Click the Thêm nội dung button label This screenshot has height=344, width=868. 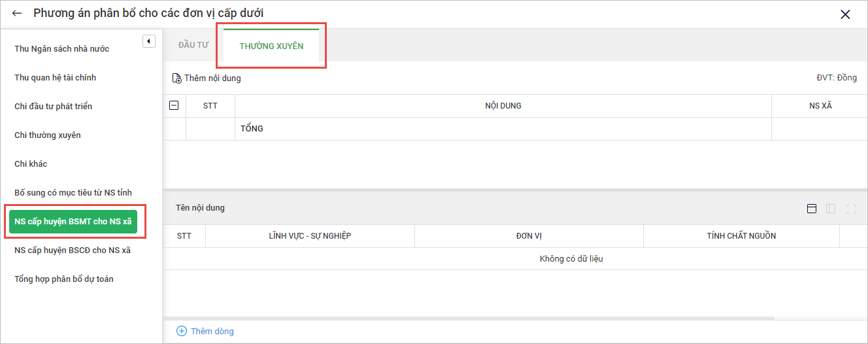212,78
